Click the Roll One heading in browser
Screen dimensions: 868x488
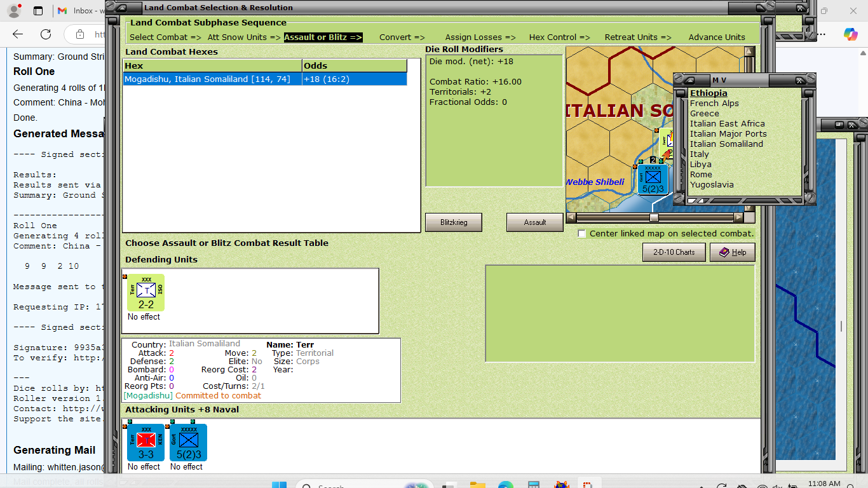pos(34,72)
